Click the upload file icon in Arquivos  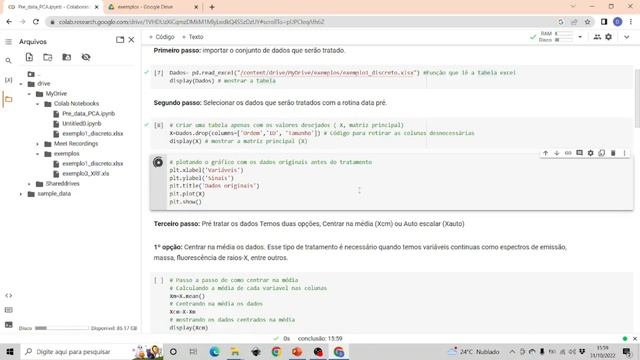pyautogui.click(x=29, y=57)
